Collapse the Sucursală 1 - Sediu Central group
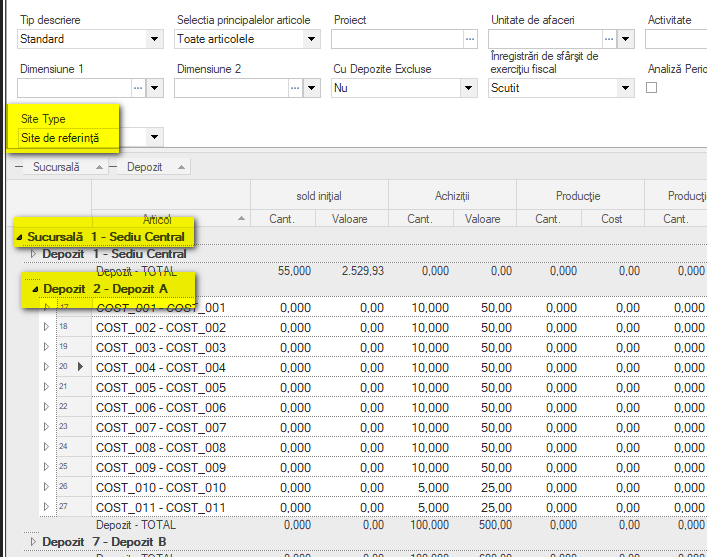This screenshot has height=557, width=707. point(19,237)
